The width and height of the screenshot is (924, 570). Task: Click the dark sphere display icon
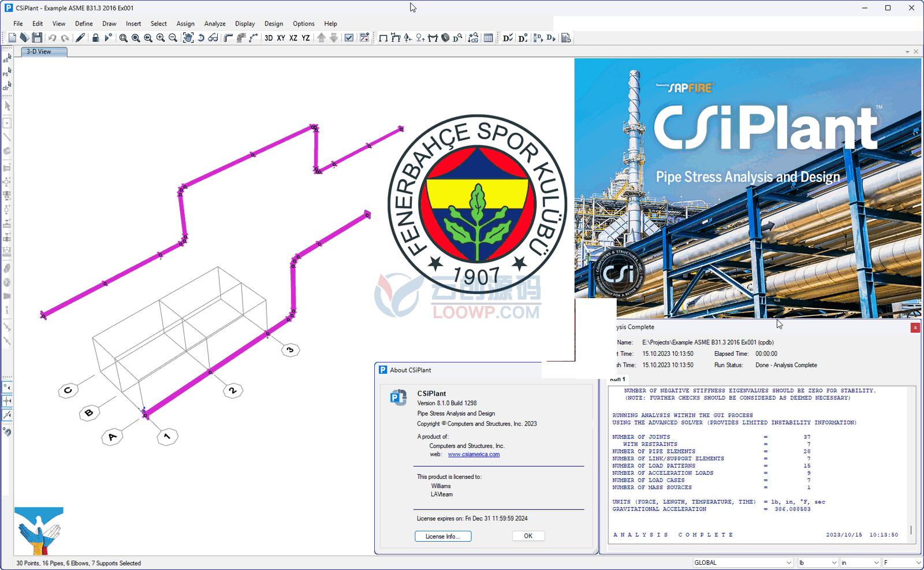445,38
